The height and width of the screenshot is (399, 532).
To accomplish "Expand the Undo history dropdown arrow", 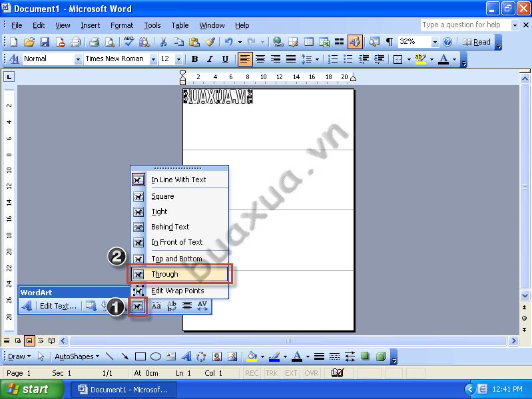I will tap(240, 42).
